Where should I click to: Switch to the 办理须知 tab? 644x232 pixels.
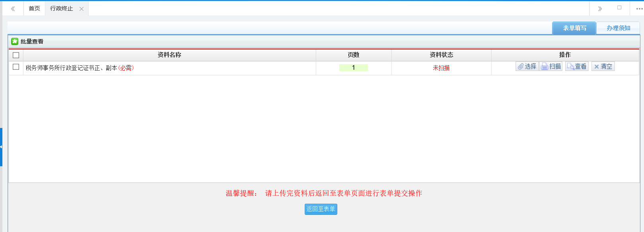(x=618, y=28)
